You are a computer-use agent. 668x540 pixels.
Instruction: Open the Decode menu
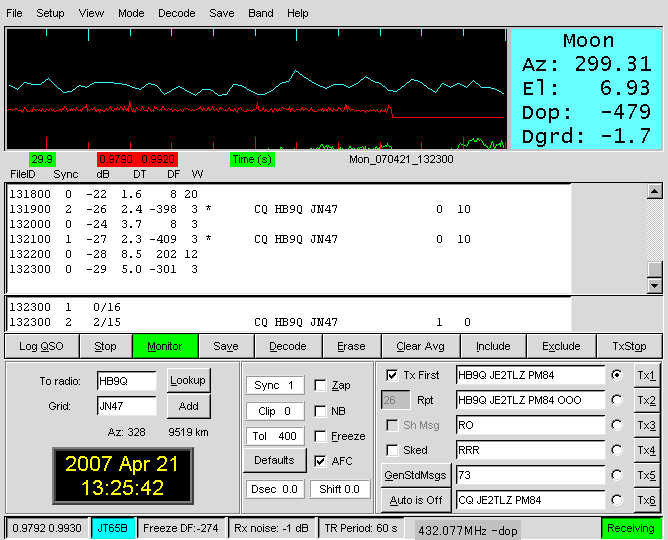tap(176, 14)
